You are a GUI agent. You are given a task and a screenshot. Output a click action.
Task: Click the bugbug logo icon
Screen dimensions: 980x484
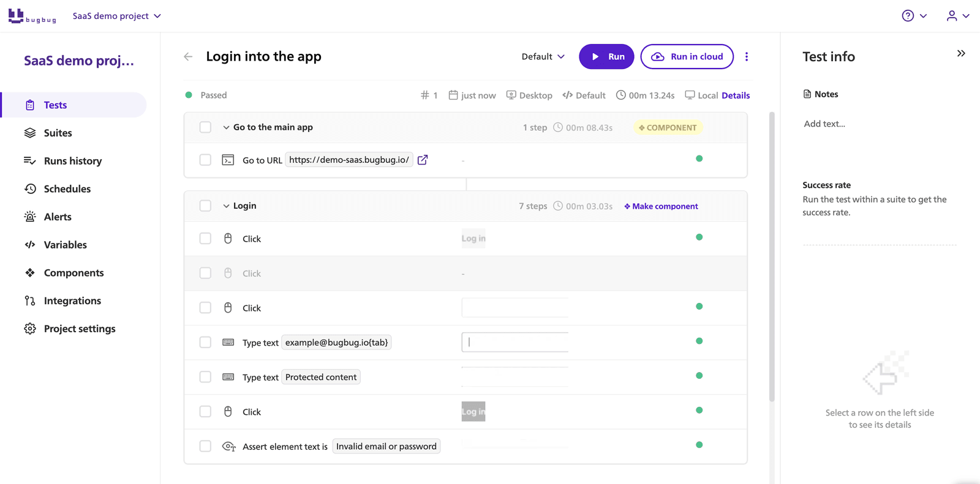tap(32, 16)
